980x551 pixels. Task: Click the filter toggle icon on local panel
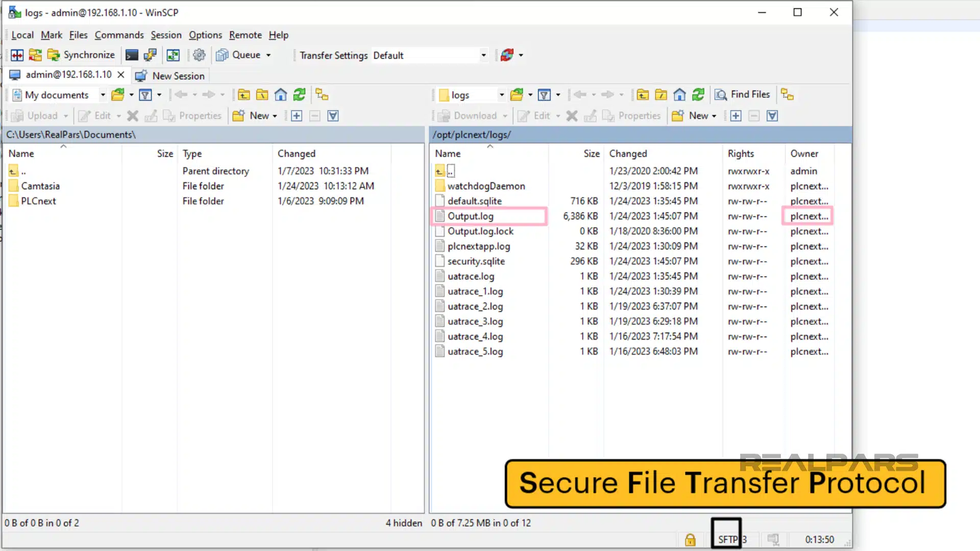point(145,95)
